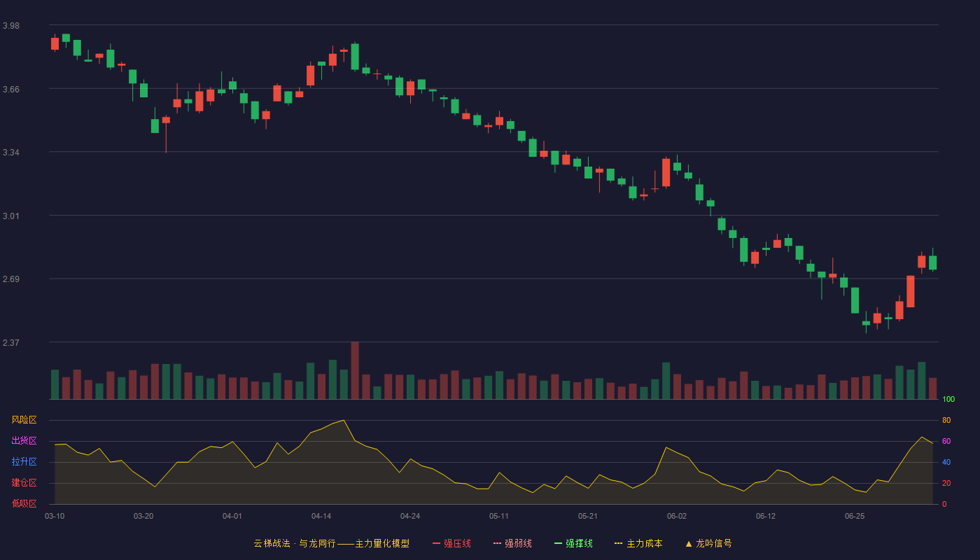The image size is (980, 560).
Task: Click the 05-11 date label
Action: click(x=499, y=516)
